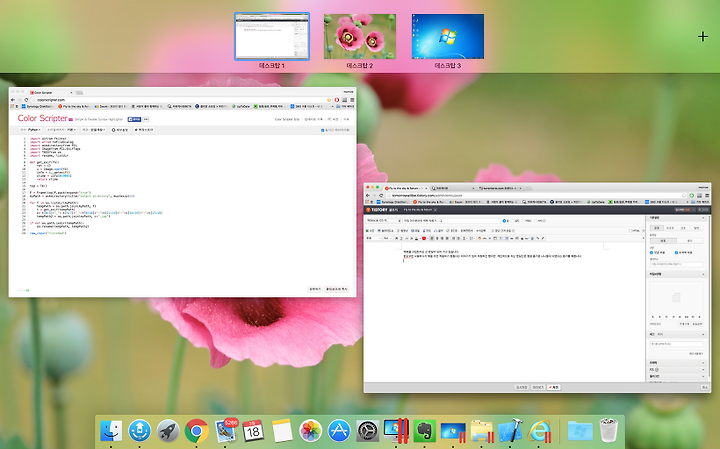The image size is (720, 449).
Task: Open Calendar showing date 18
Action: click(253, 431)
